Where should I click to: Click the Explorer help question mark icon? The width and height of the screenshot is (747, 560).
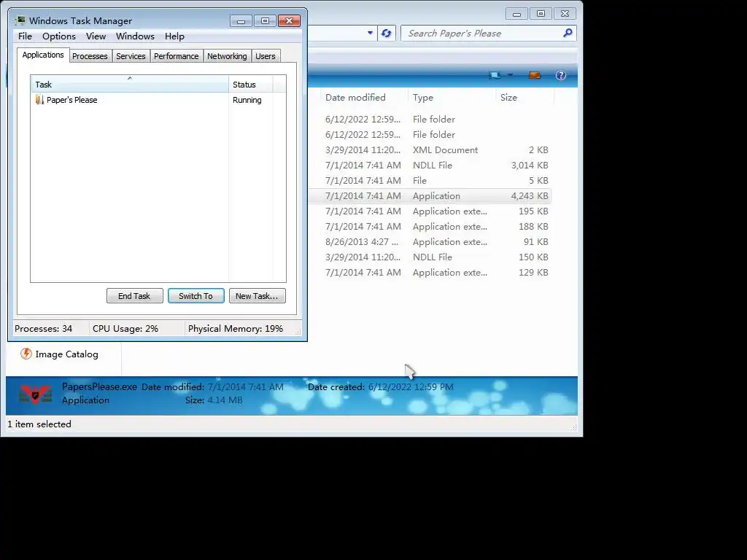pyautogui.click(x=561, y=75)
